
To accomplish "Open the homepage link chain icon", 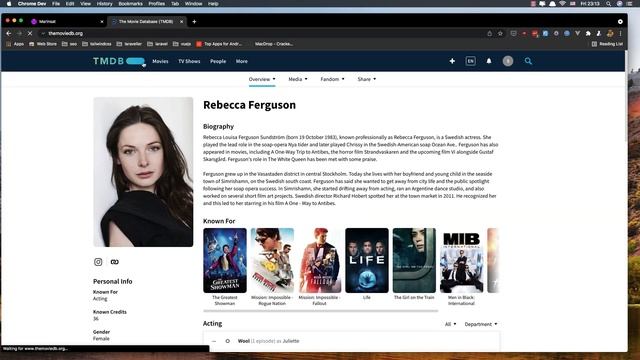I will (x=115, y=262).
